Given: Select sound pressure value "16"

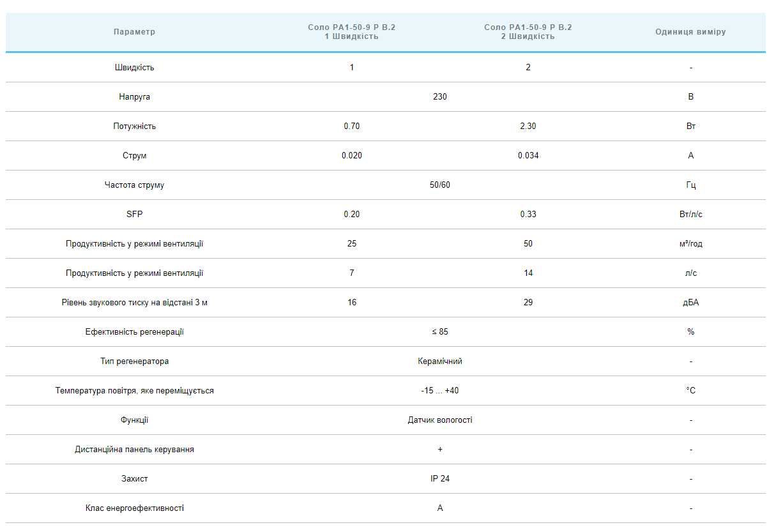Looking at the screenshot, I should (x=352, y=303).
